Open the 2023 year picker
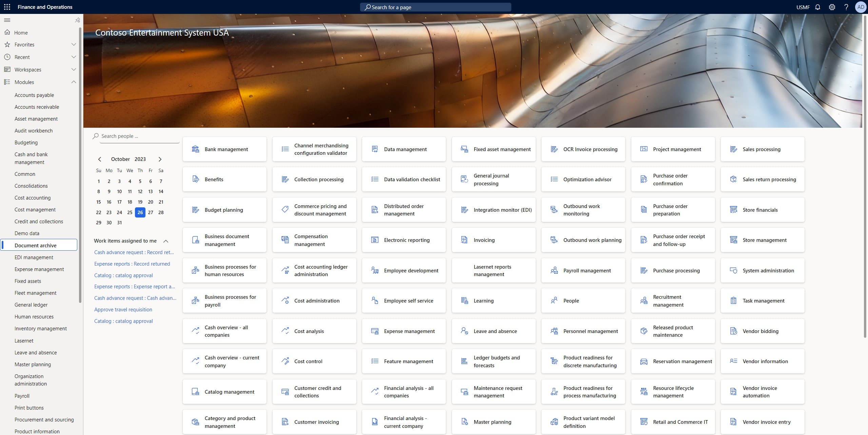Screen dimensions: 868x435 point(140,159)
